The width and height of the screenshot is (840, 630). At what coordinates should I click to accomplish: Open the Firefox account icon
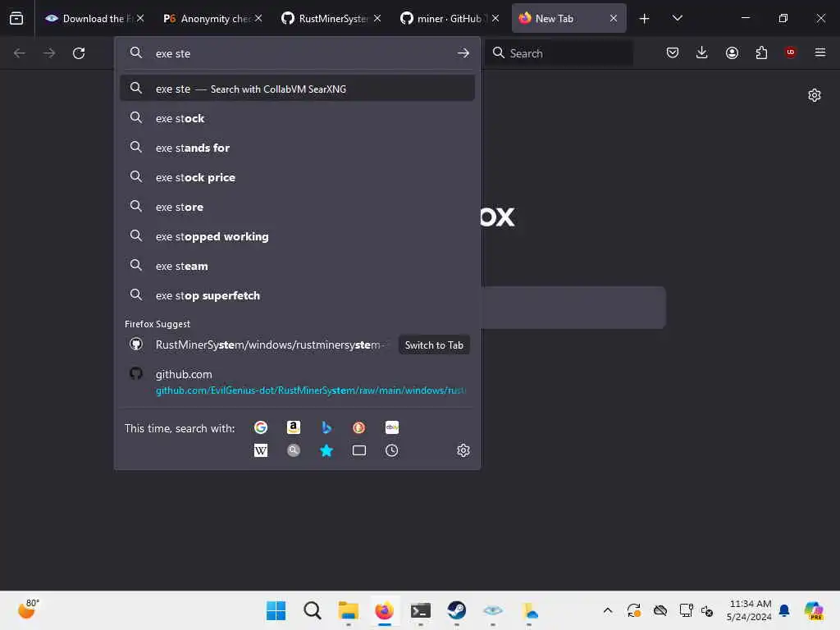(x=732, y=52)
